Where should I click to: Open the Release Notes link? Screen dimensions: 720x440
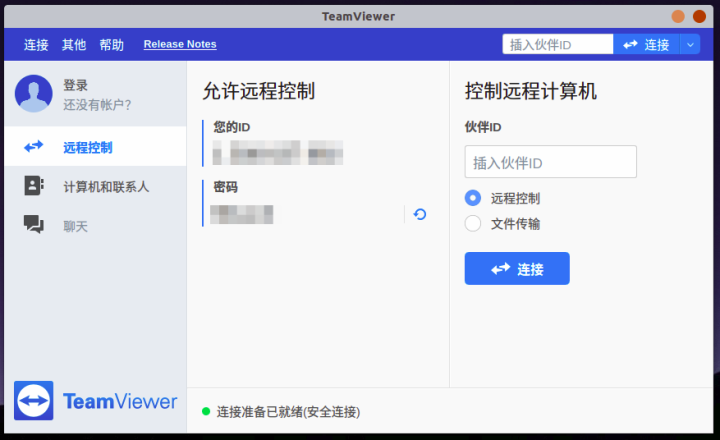[180, 44]
